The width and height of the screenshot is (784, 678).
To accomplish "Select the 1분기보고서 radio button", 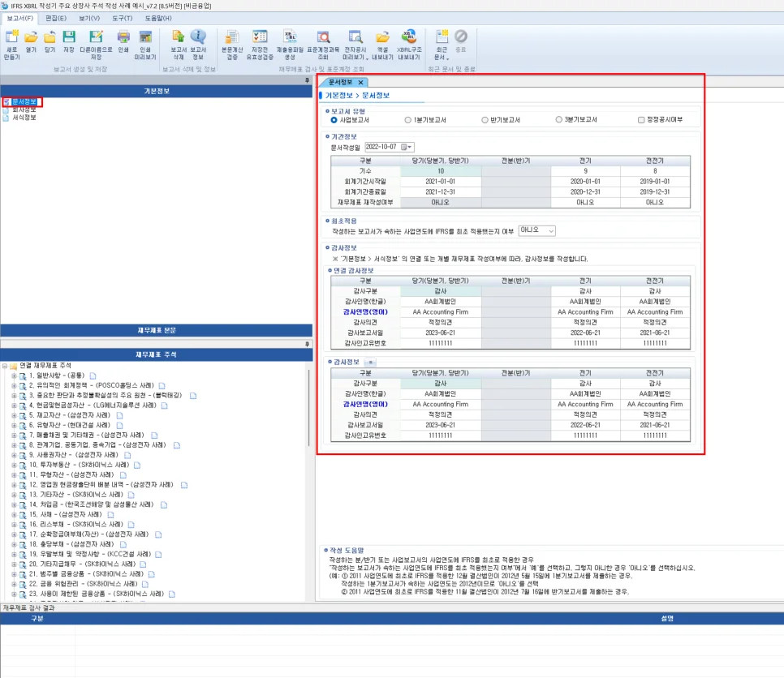I will point(408,120).
